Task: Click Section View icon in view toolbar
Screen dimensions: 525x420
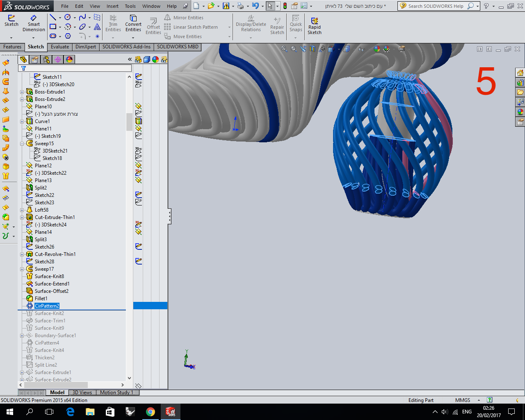Action: tap(313, 49)
